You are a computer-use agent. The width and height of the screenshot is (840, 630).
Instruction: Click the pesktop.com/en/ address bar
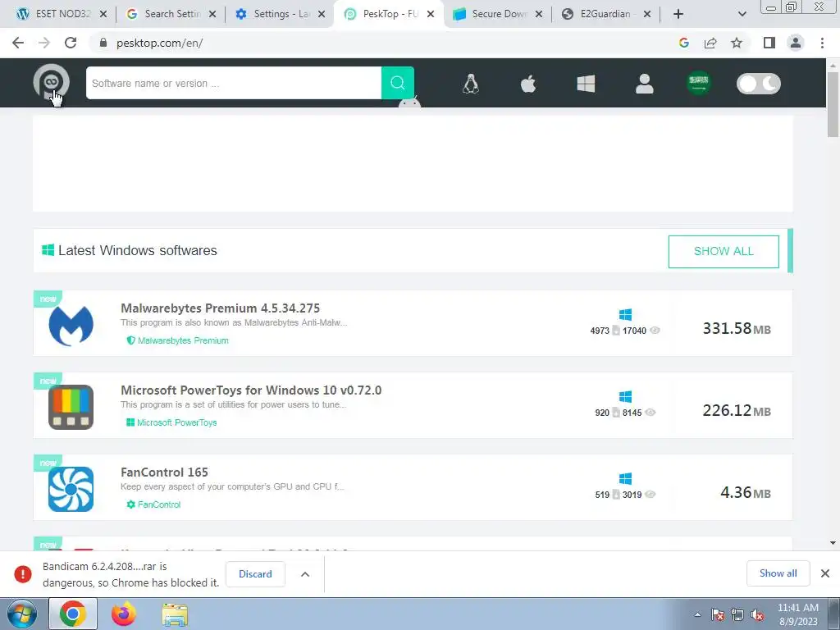[x=159, y=43]
